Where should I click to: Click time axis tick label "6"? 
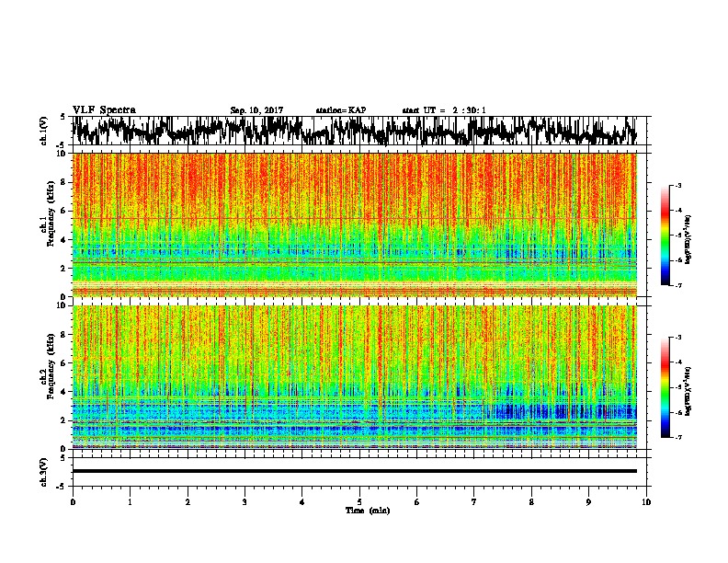(x=417, y=501)
